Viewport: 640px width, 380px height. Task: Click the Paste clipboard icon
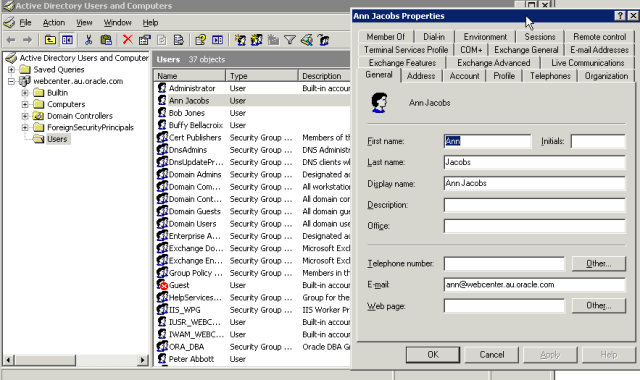[x=106, y=40]
